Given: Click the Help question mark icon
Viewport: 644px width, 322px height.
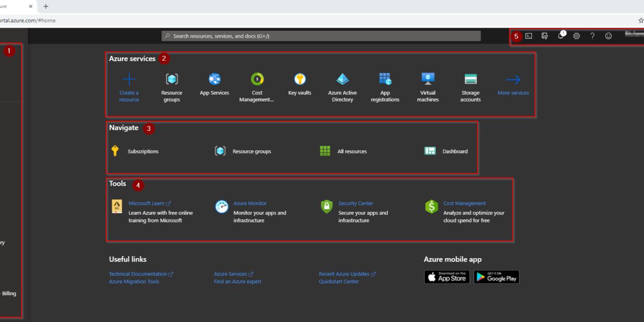Looking at the screenshot, I should click(592, 36).
